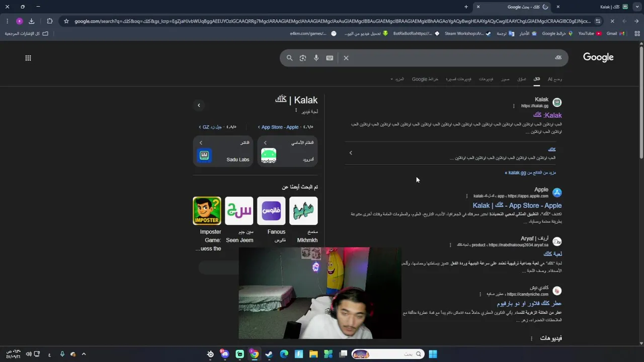The height and width of the screenshot is (362, 644).
Task: Search by image with the camera icon
Action: click(303, 58)
